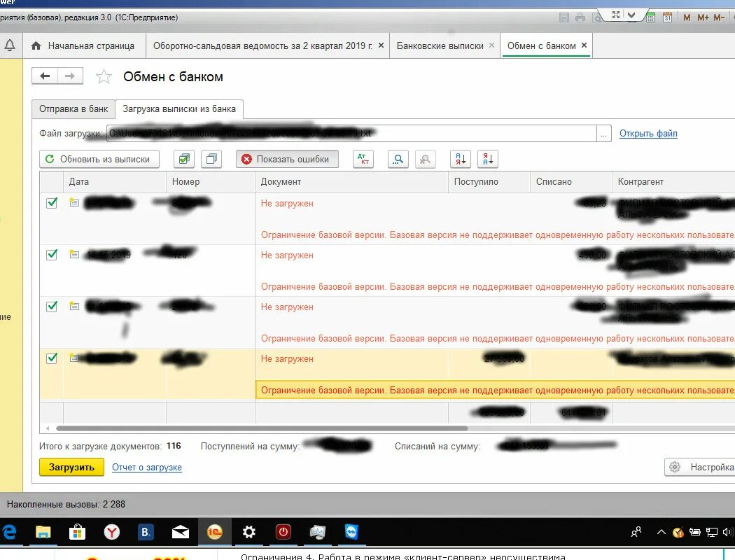Open the Настройка button
The height and width of the screenshot is (560, 735).
coord(701,467)
